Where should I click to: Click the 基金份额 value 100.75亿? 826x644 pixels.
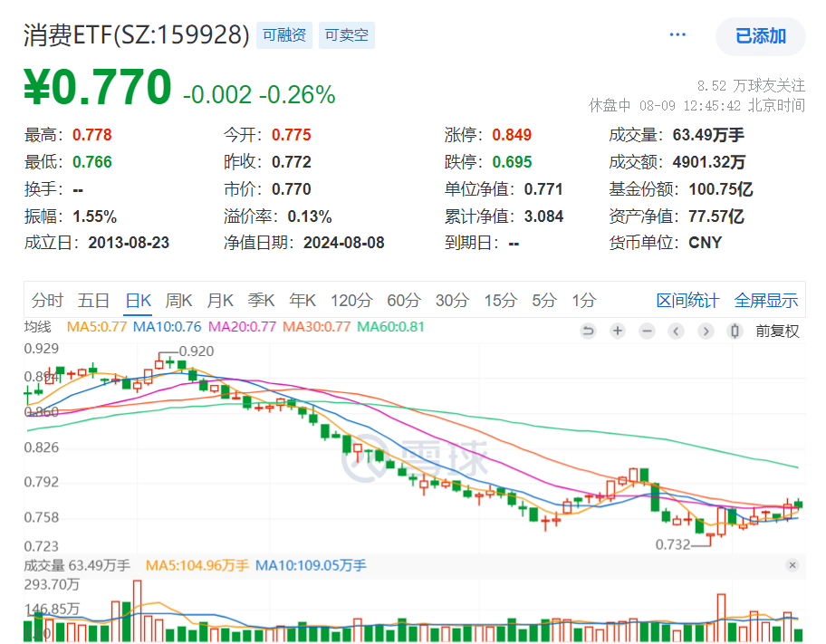721,189
